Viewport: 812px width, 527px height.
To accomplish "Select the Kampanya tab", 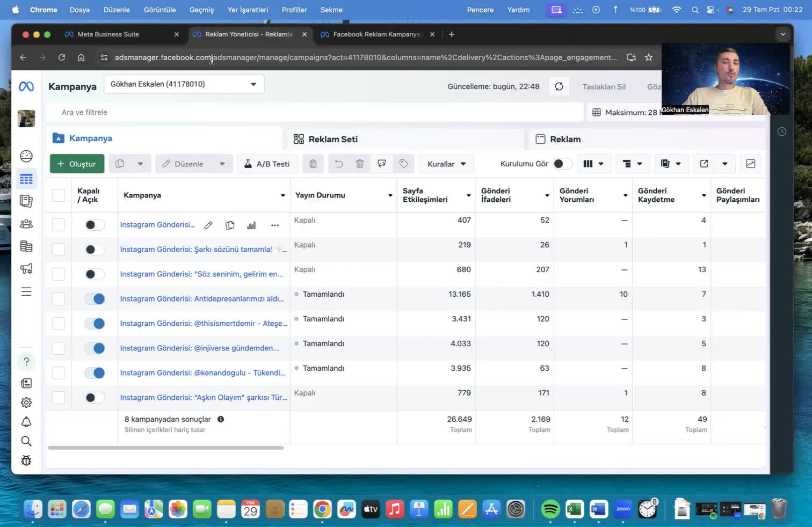I will tap(164, 138).
